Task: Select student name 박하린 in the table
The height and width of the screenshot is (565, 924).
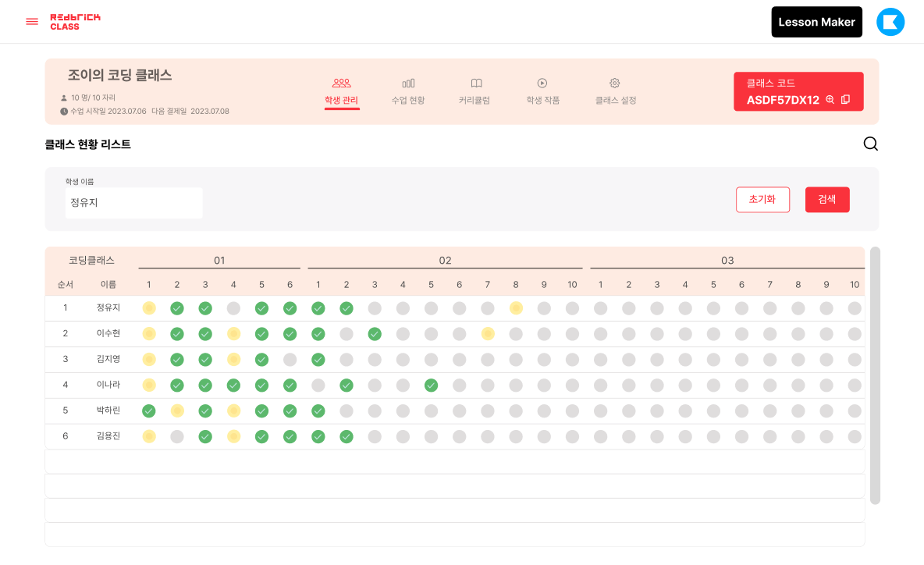Action: (108, 410)
